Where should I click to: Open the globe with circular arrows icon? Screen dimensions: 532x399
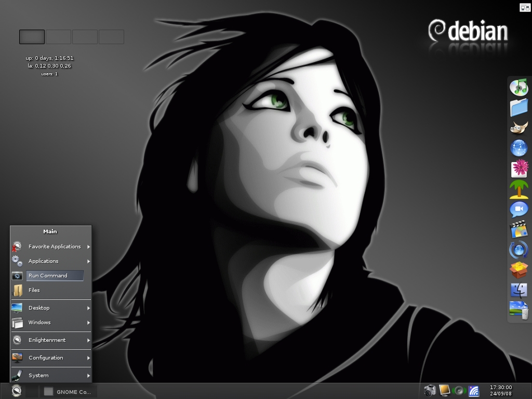pyautogui.click(x=519, y=250)
